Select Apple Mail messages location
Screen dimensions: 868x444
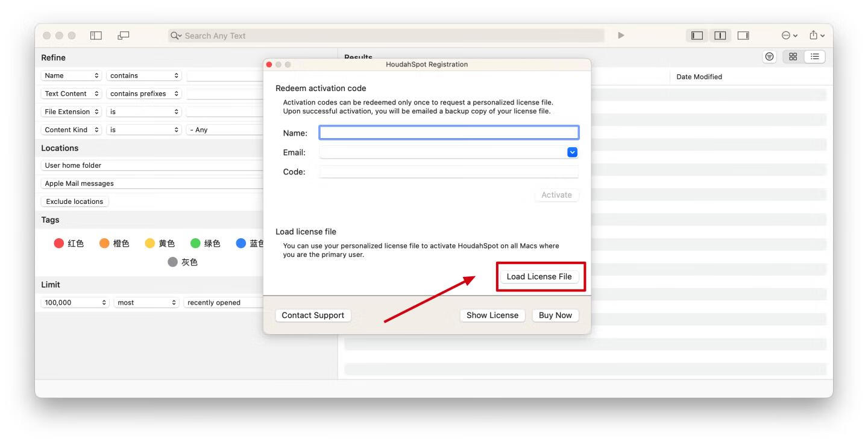pos(153,183)
